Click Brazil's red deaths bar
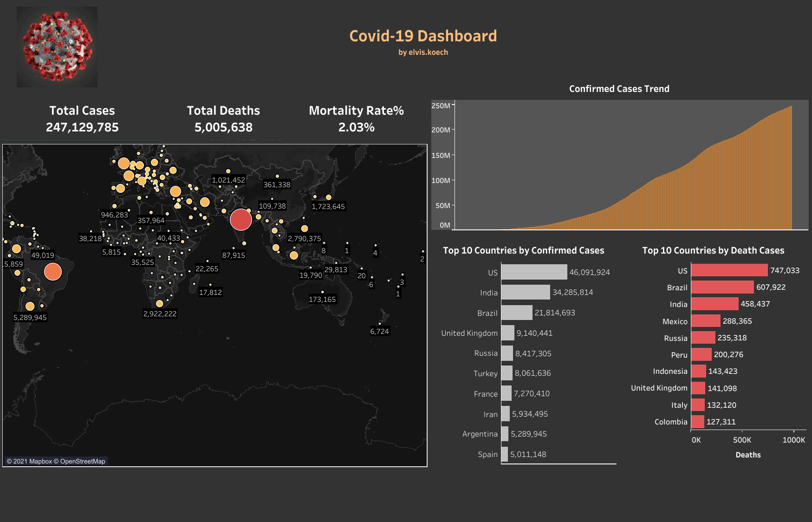The width and height of the screenshot is (812, 522). tap(722, 287)
